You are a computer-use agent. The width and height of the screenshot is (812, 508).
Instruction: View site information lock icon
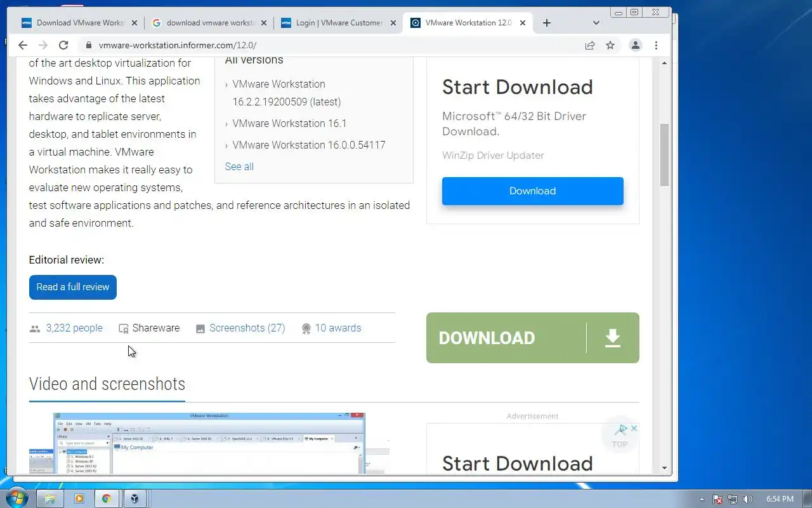pos(88,45)
